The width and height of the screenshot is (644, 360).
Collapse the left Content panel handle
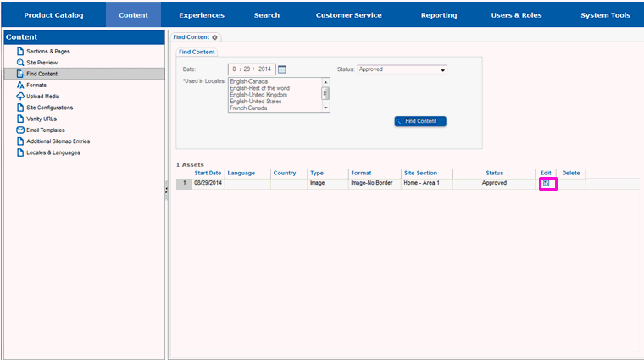[166, 191]
